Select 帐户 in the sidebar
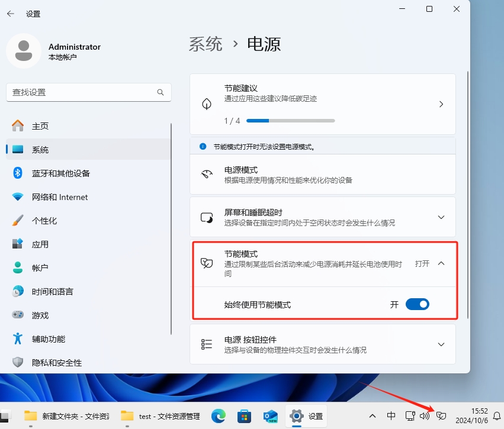504x429 pixels. (88, 267)
